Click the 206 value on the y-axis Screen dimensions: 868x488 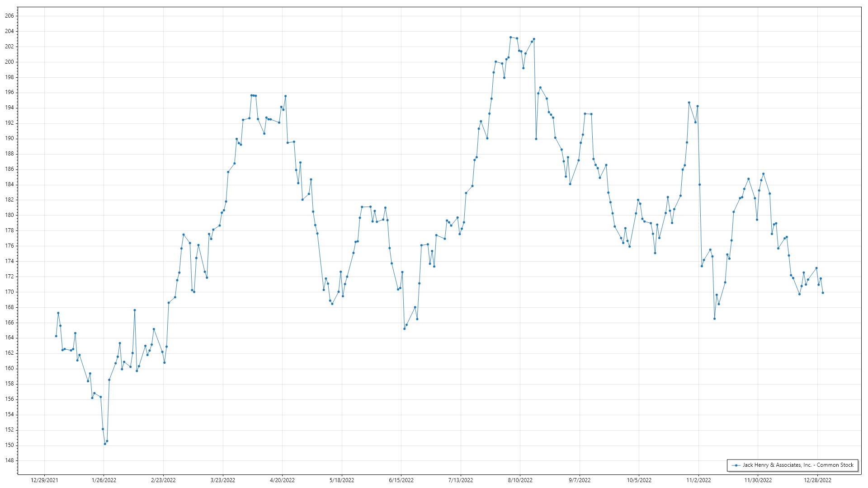click(x=9, y=16)
